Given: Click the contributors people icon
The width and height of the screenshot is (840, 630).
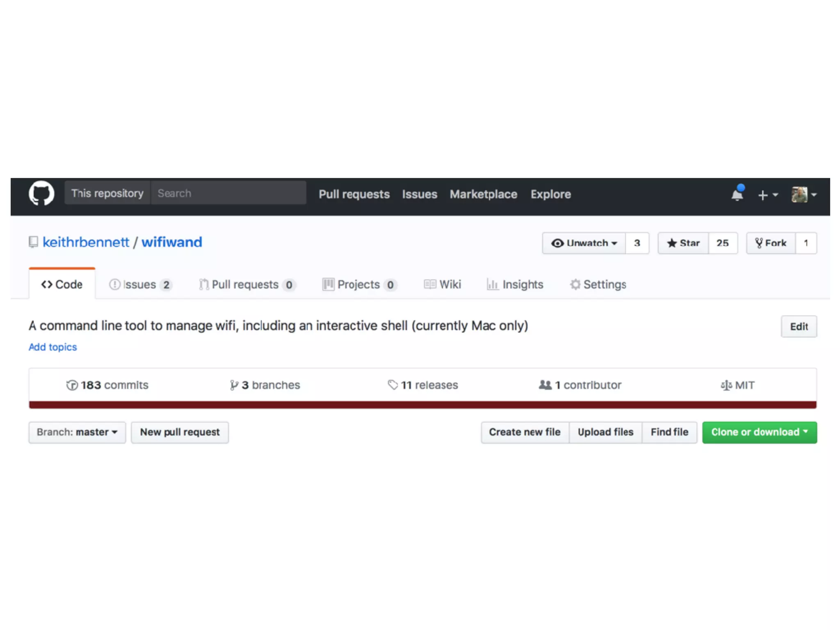Looking at the screenshot, I should 545,385.
